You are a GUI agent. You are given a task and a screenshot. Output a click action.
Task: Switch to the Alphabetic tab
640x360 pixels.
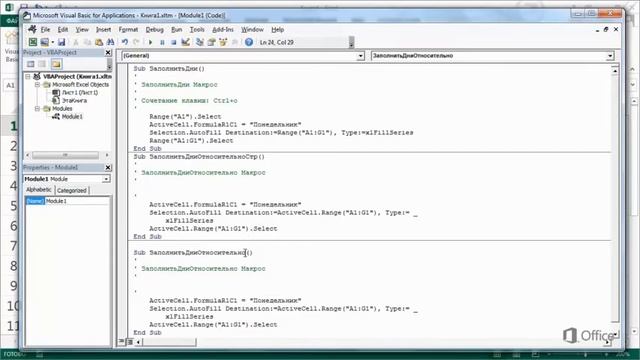pos(39,190)
